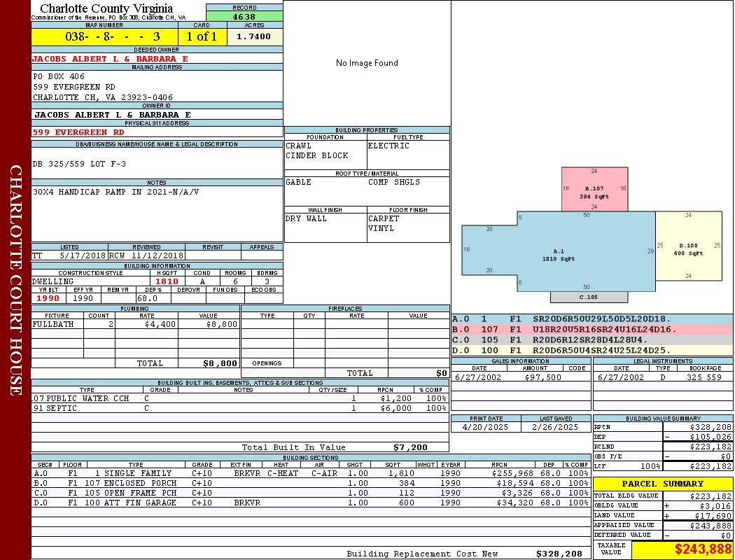Click the sale date 6/27/2002 under Sales Information
The image size is (735, 560).
tap(478, 377)
